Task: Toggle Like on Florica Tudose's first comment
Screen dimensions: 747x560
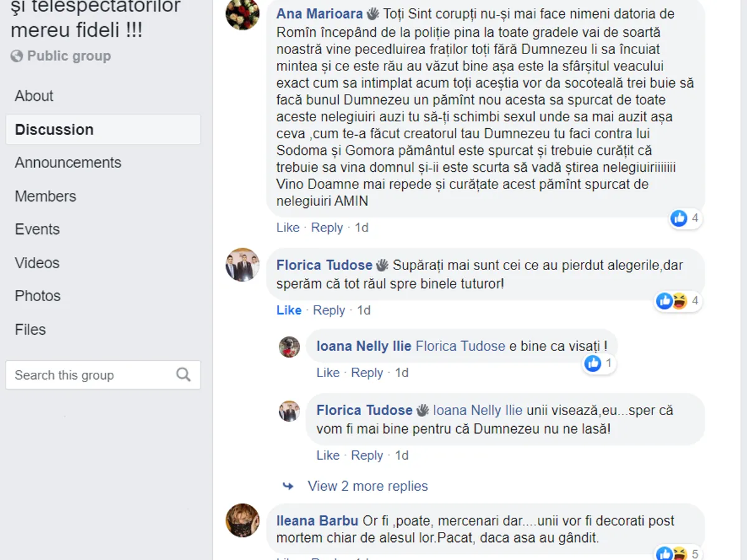Action: click(x=289, y=310)
